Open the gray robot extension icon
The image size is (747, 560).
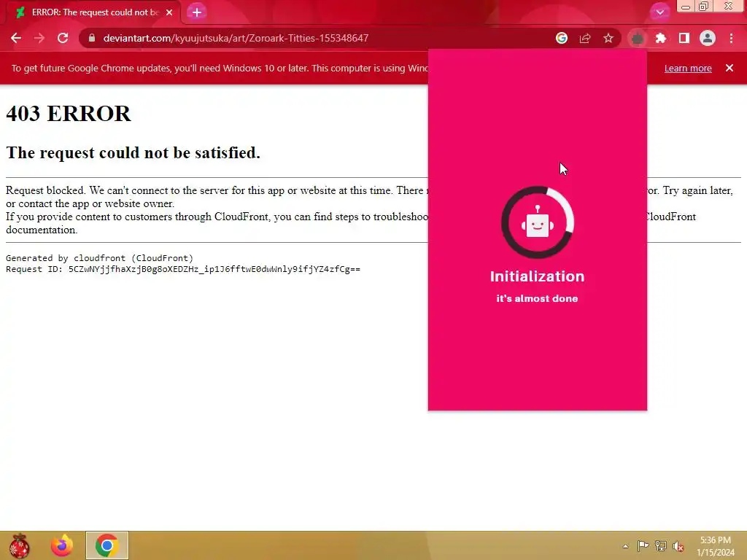pyautogui.click(x=638, y=38)
